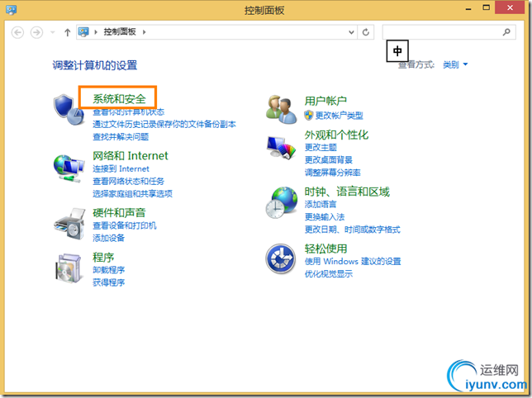Expand chevron before 控制面板 breadcrumb
The image size is (532, 398).
point(96,32)
